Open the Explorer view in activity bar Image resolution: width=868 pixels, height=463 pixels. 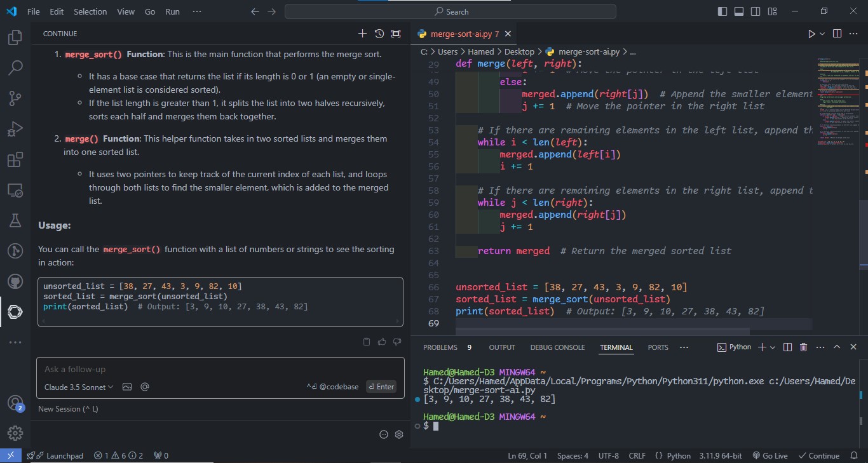pyautogui.click(x=15, y=38)
